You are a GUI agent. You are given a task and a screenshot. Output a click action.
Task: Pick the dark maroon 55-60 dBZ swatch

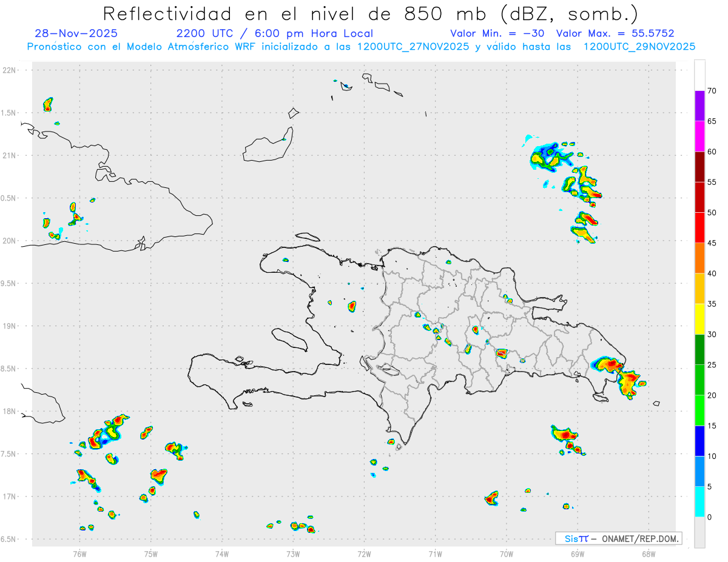click(699, 167)
